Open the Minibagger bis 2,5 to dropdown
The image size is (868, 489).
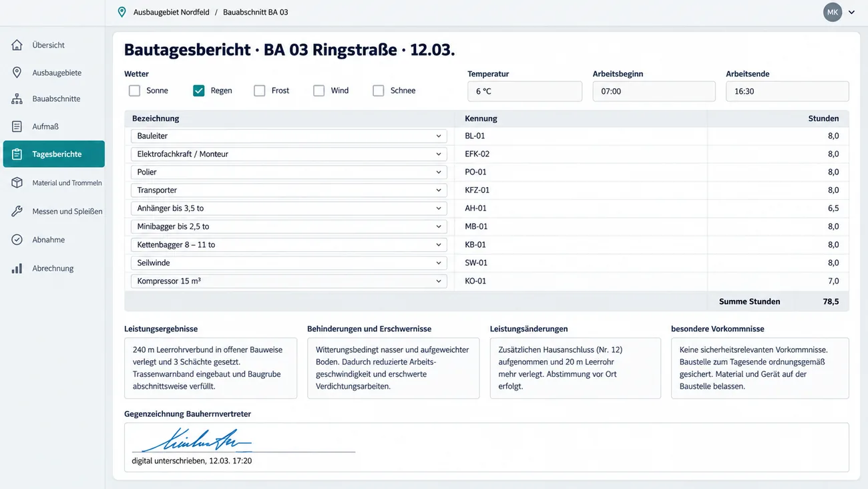(x=289, y=226)
